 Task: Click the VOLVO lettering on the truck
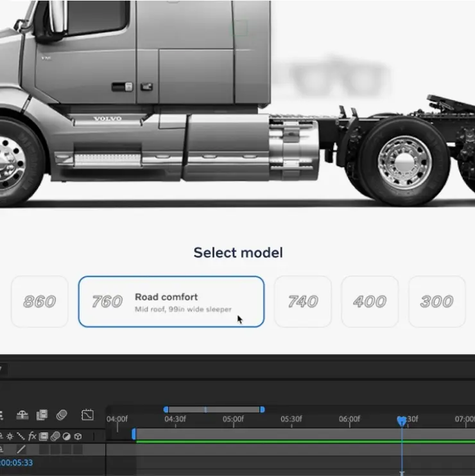pyautogui.click(x=108, y=118)
